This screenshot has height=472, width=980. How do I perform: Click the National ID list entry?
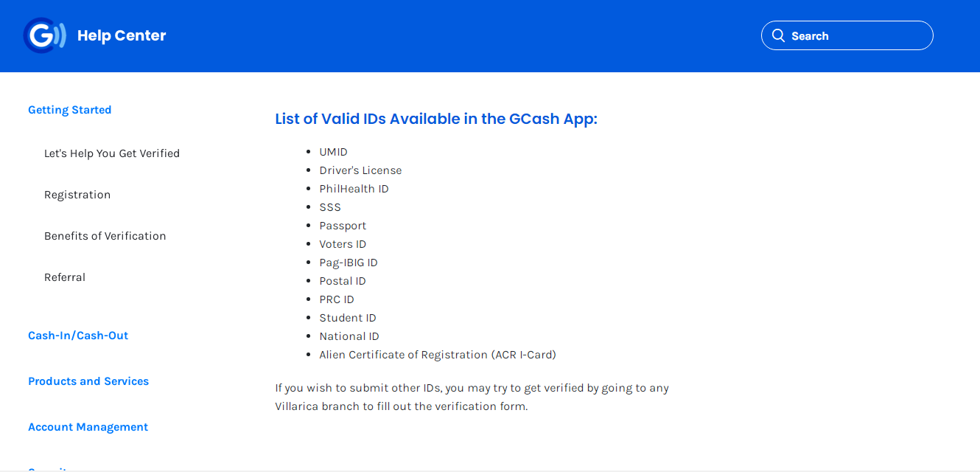(x=349, y=336)
